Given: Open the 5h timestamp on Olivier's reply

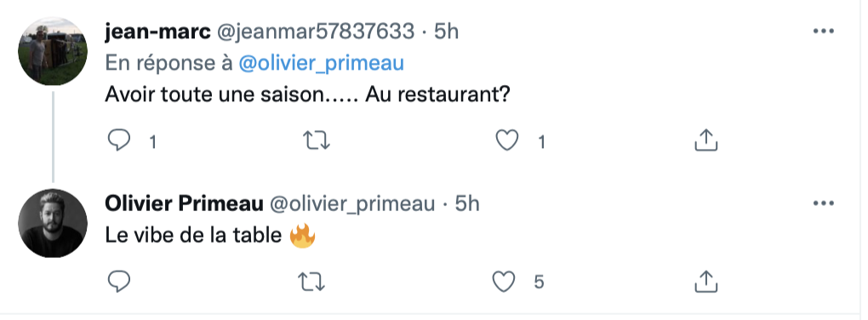Looking at the screenshot, I should (467, 204).
